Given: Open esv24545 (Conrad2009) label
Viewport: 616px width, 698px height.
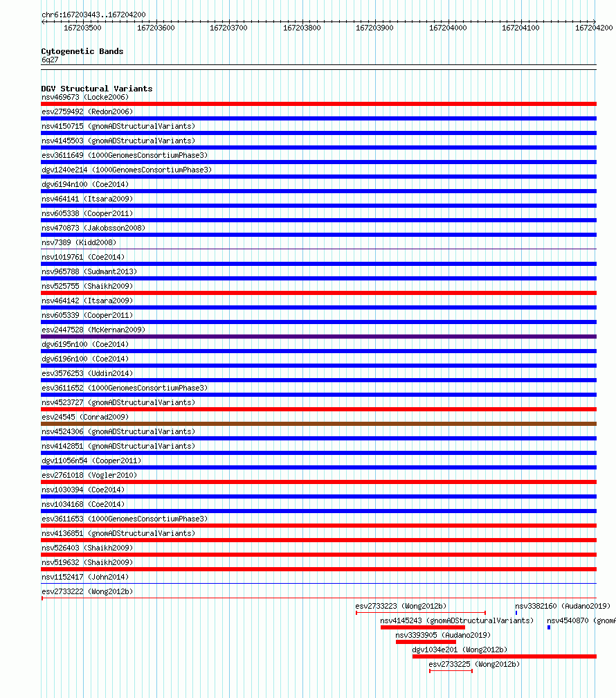Looking at the screenshot, I should (x=85, y=417).
